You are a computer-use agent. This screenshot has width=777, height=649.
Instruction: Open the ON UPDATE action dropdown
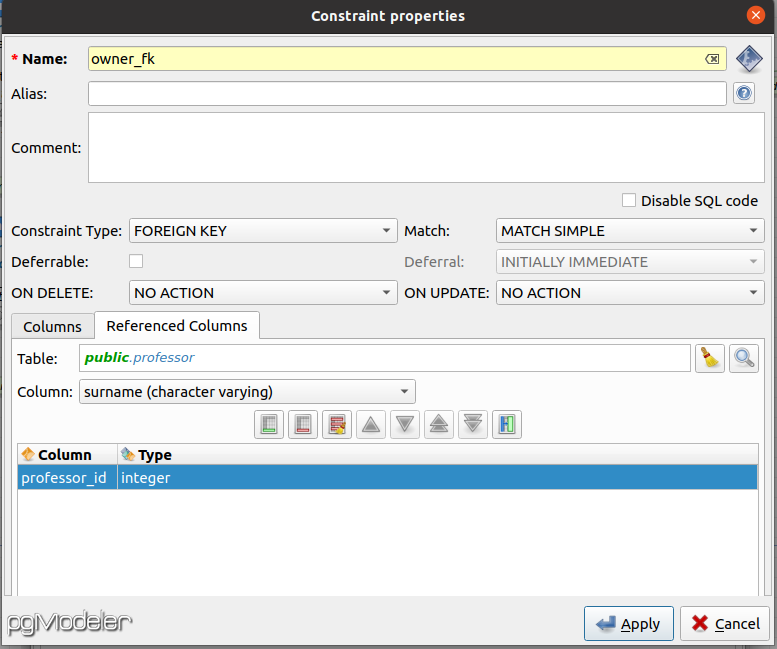pos(630,293)
